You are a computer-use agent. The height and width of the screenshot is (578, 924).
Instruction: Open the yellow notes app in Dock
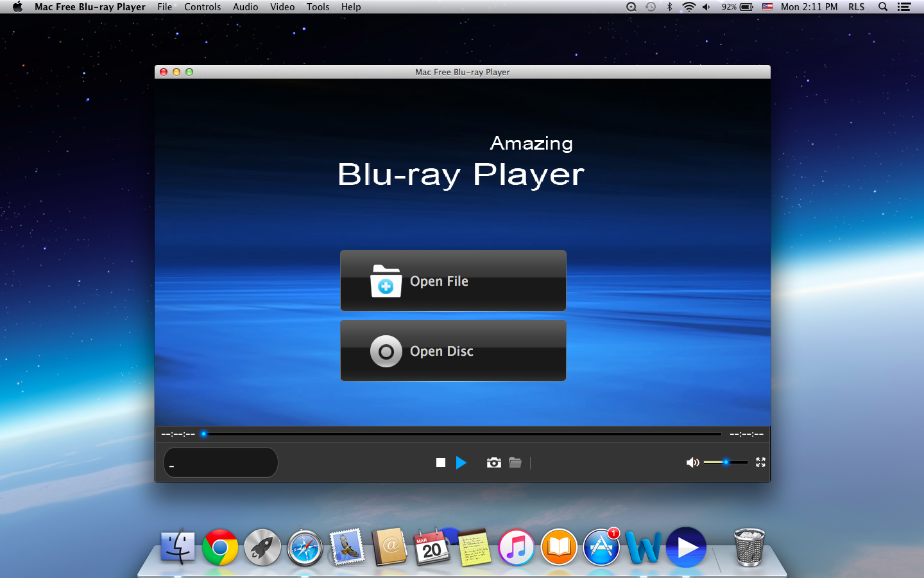coord(474,547)
